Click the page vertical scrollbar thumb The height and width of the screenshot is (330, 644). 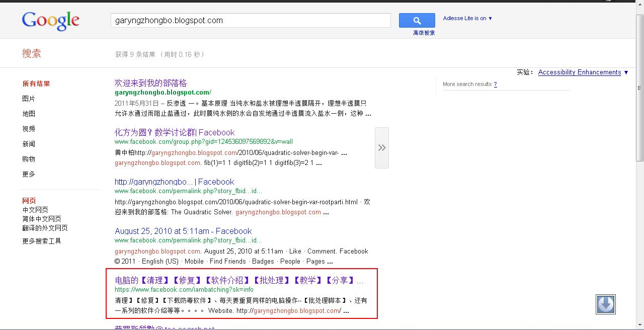tap(639, 88)
